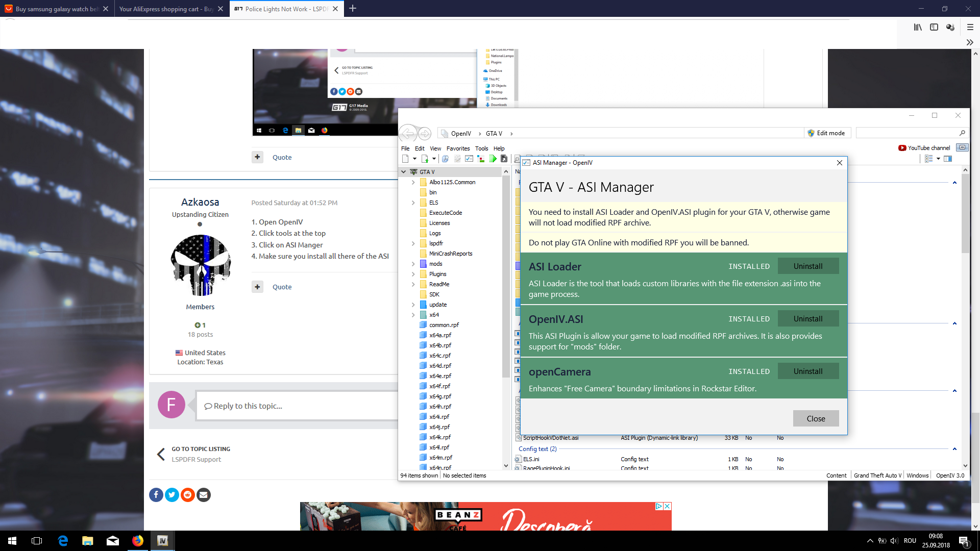Collapse the GTA V root tree node
The height and width of the screenshot is (551, 980).
[x=404, y=172]
